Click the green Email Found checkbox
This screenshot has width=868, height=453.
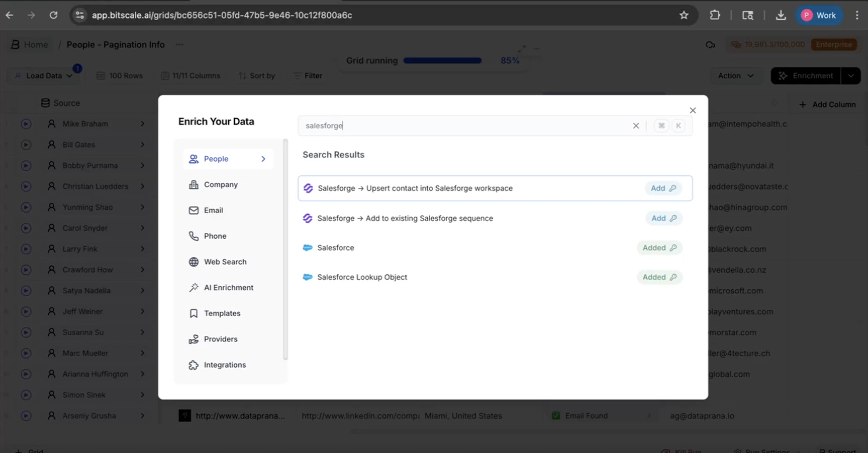556,416
